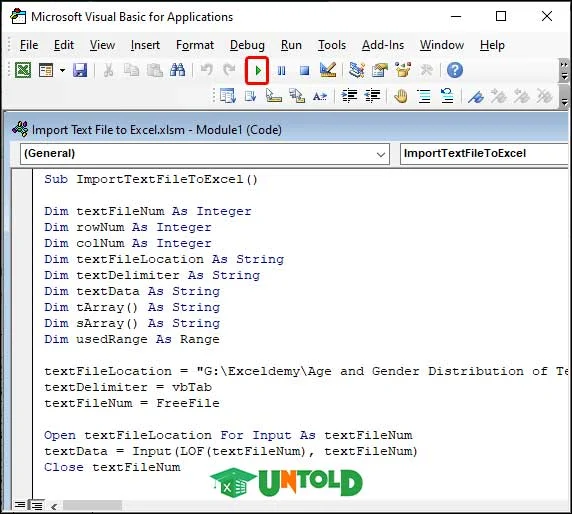Click the List Constants icon

(x=251, y=96)
